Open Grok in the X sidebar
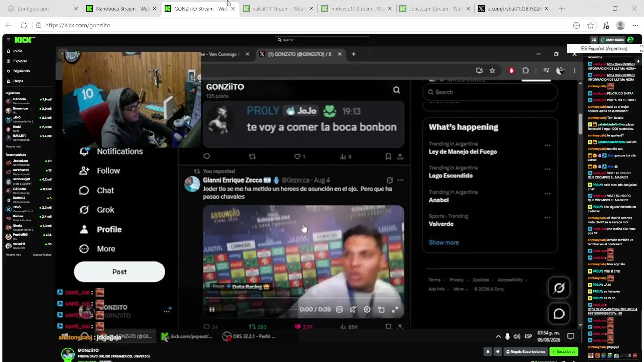This screenshot has height=362, width=644. pos(97,210)
